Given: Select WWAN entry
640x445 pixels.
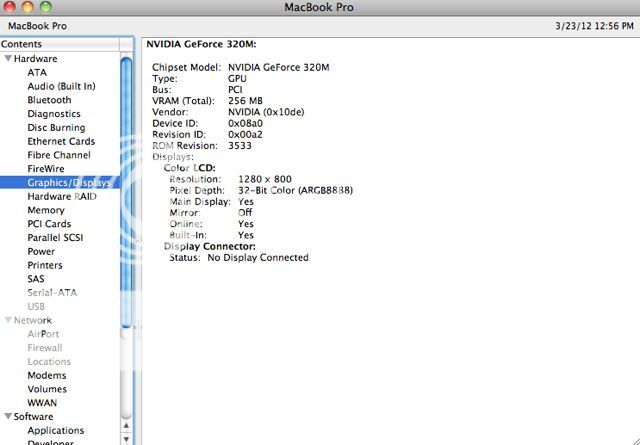Looking at the screenshot, I should click(x=42, y=403).
